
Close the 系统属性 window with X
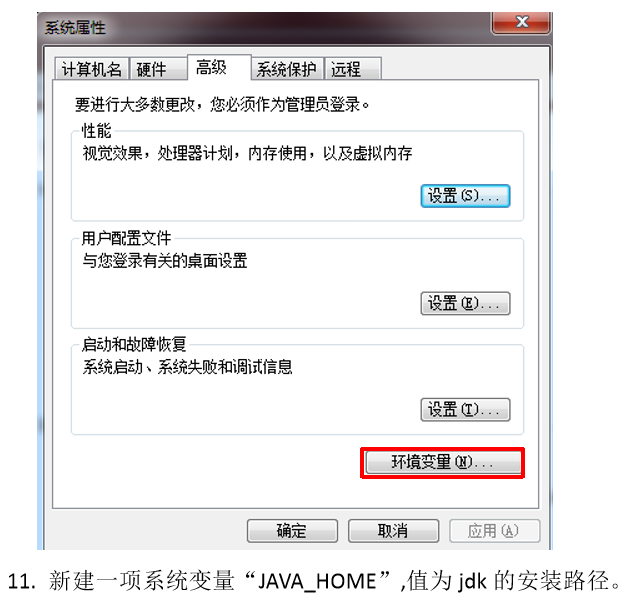[x=522, y=22]
